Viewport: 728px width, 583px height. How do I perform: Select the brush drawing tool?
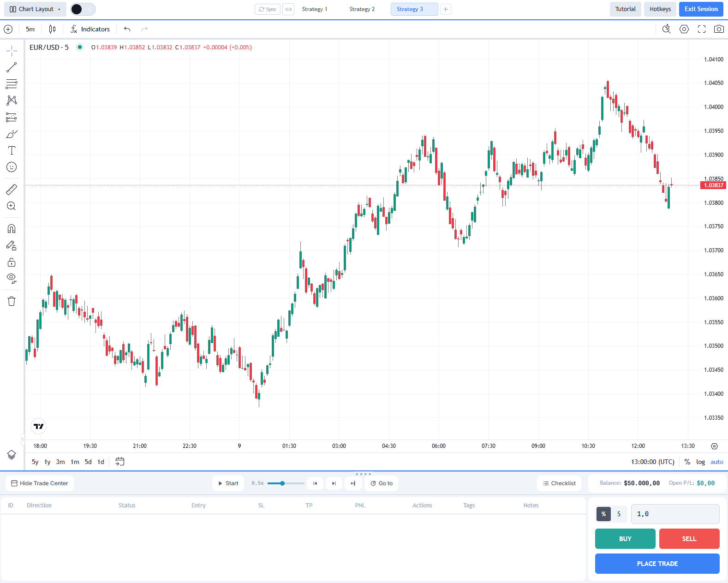(x=12, y=134)
